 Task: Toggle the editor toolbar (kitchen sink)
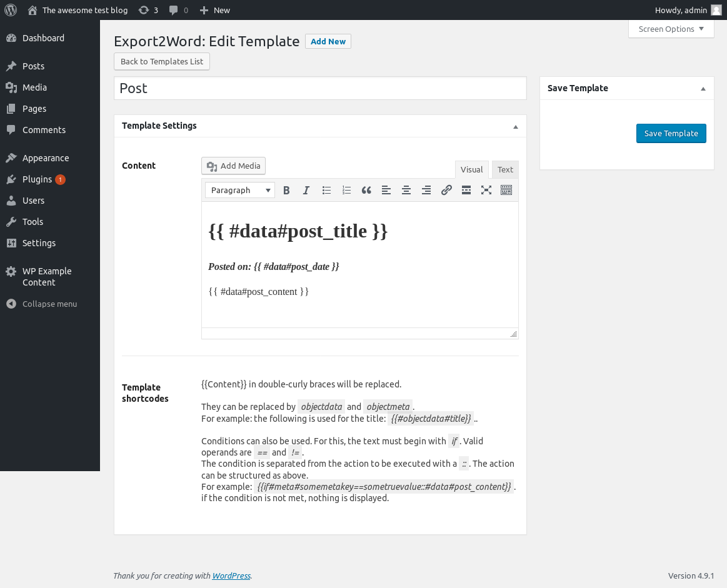coord(506,191)
